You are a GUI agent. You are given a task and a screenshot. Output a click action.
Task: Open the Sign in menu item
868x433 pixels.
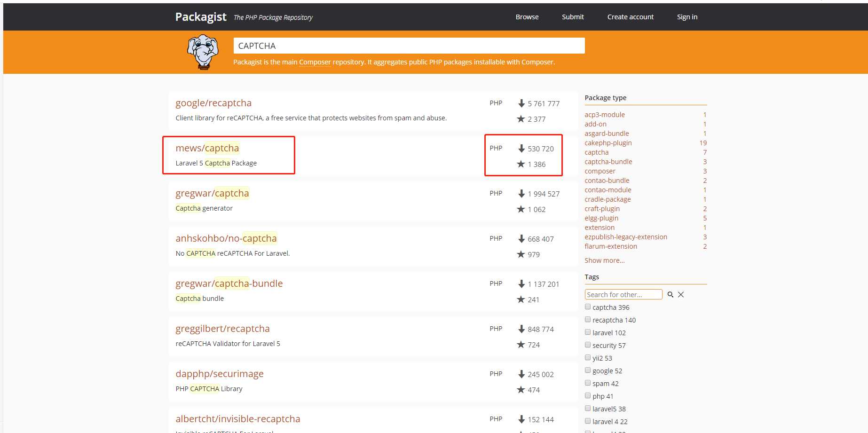pos(687,17)
